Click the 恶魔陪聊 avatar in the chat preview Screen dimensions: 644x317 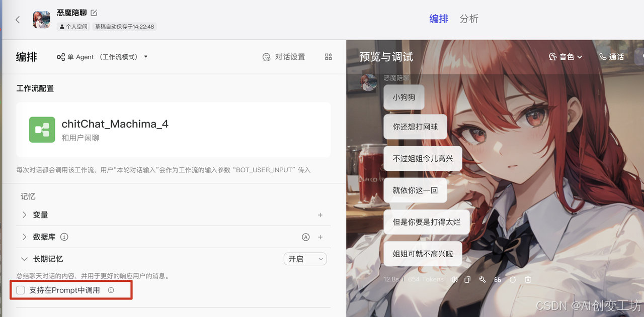coord(369,82)
